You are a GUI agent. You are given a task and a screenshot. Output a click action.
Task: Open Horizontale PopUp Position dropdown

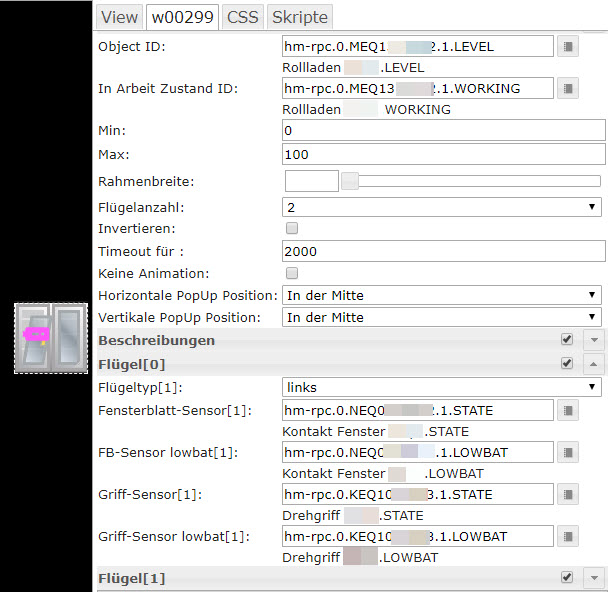pos(442,295)
